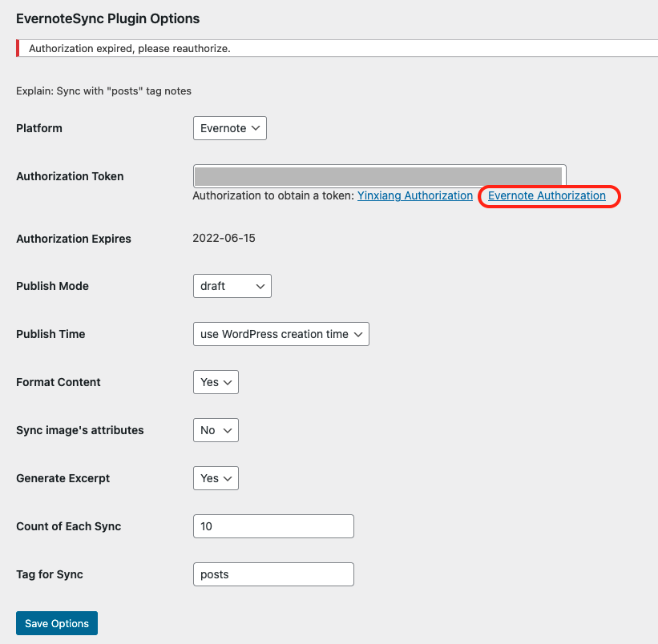Screen dimensions: 658x644
Task: Open the Sync image's attributes dropdown
Action: (216, 430)
